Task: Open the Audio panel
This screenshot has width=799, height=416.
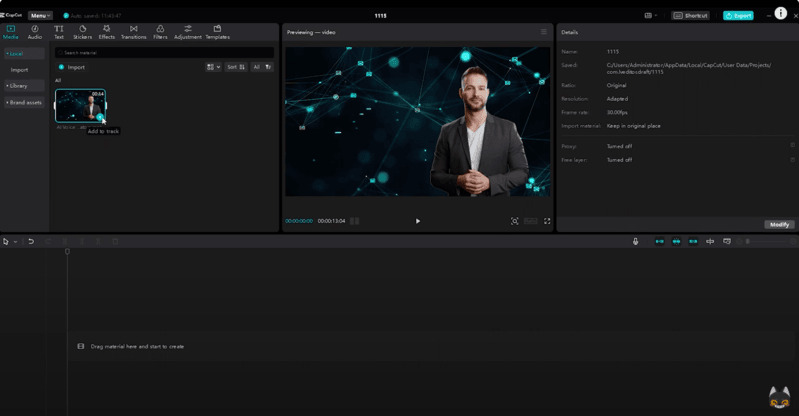Action: 35,32
